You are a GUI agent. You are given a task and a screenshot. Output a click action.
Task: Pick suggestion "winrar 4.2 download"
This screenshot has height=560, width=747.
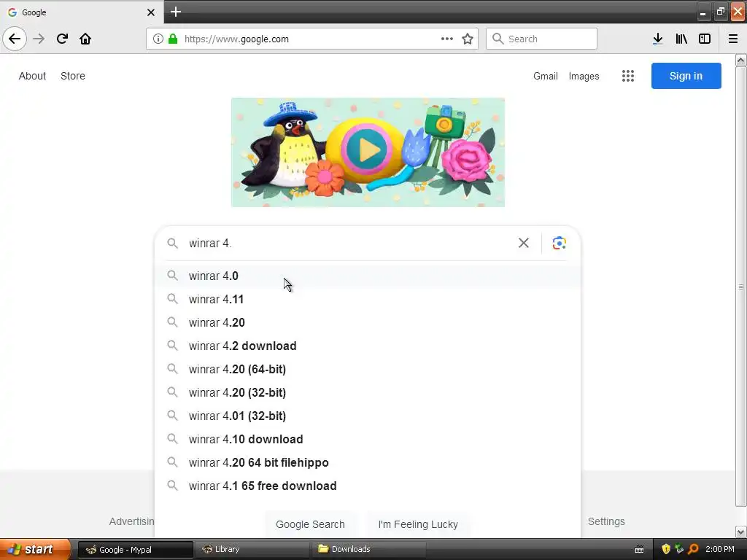tap(368, 346)
